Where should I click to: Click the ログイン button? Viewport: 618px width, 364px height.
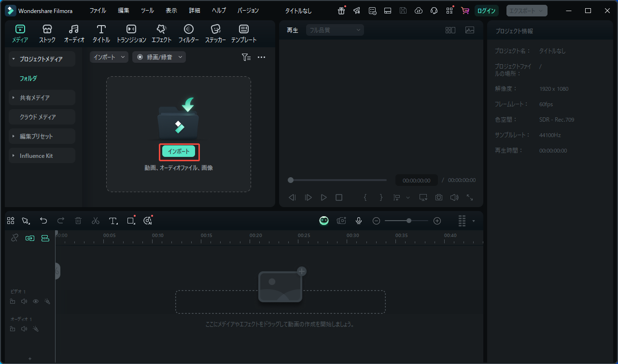pyautogui.click(x=486, y=10)
